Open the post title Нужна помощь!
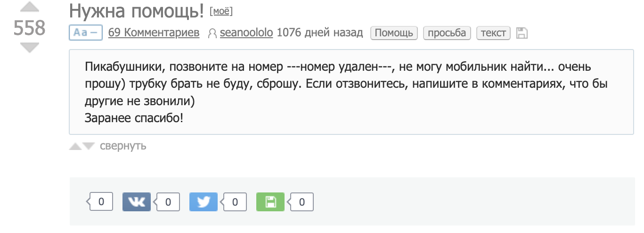Screen dimensions: 644x233 (x=136, y=11)
